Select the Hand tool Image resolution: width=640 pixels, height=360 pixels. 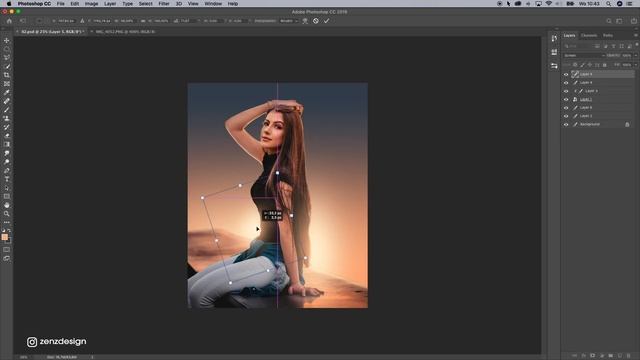tap(7, 205)
